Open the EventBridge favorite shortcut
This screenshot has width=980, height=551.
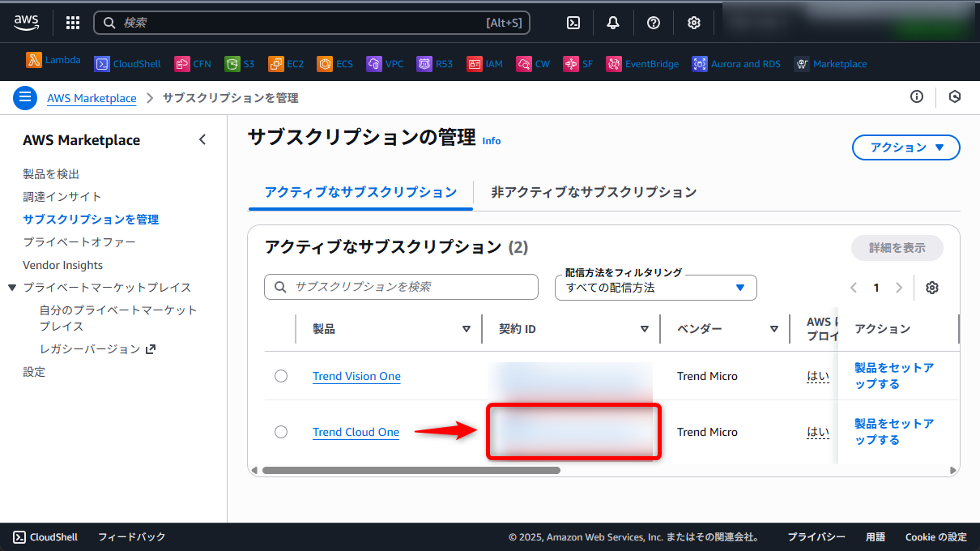[x=642, y=64]
